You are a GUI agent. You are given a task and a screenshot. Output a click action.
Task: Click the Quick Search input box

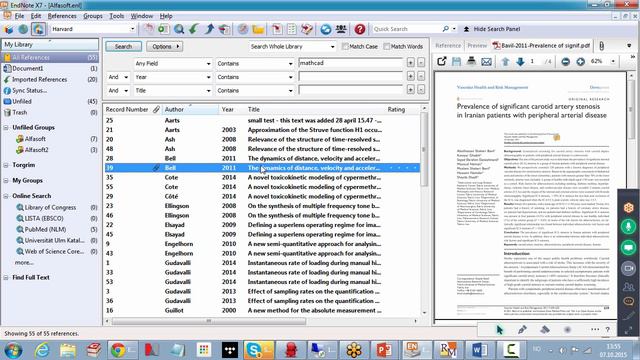pos(406,29)
